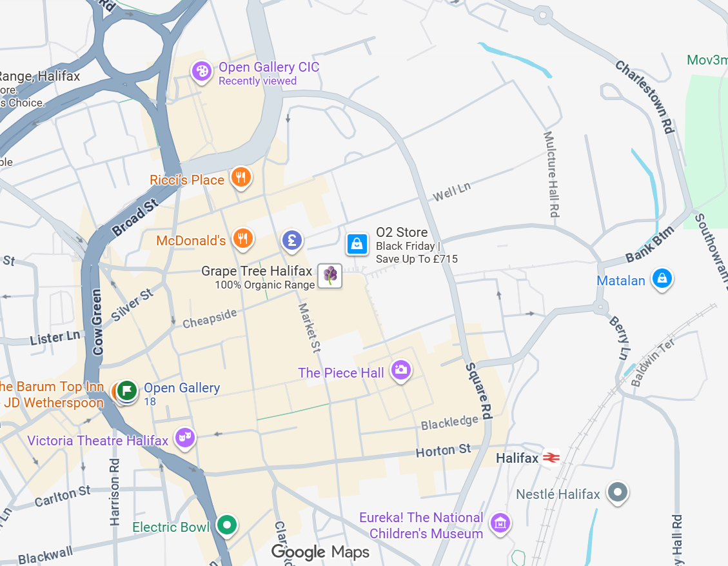Select The Piece Hall camera pin
This screenshot has height=566, width=728.
coord(401,370)
